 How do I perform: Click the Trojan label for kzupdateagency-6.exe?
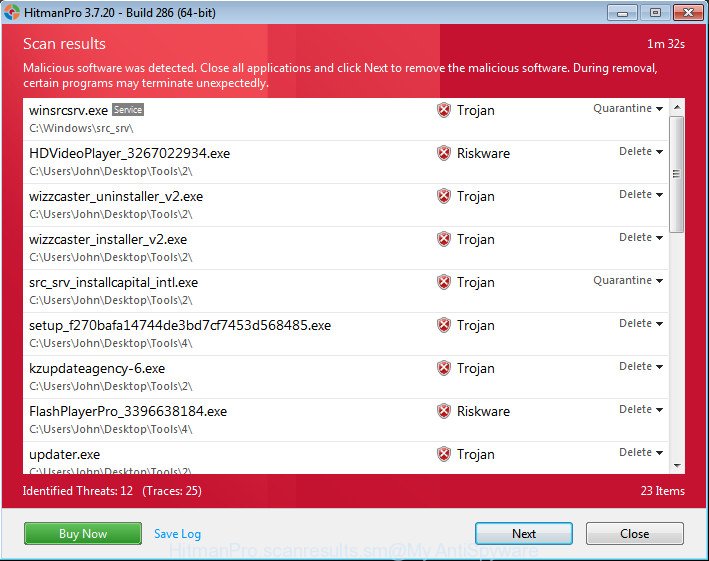point(476,368)
